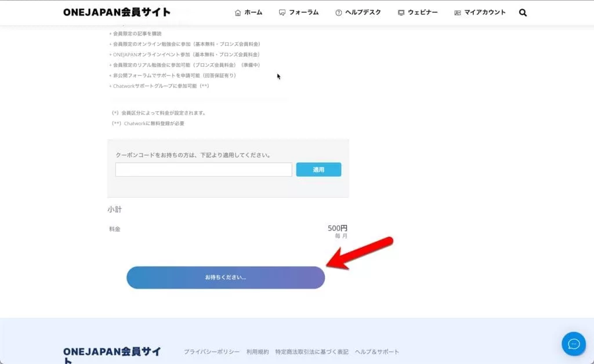Open the chat widget bubble icon
This screenshot has width=594, height=364.
point(573,344)
